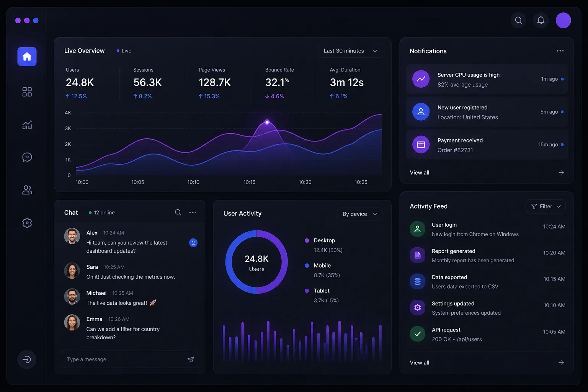The width and height of the screenshot is (588, 392).
Task: Open Notifications panel three-dot menu
Action: pos(560,51)
